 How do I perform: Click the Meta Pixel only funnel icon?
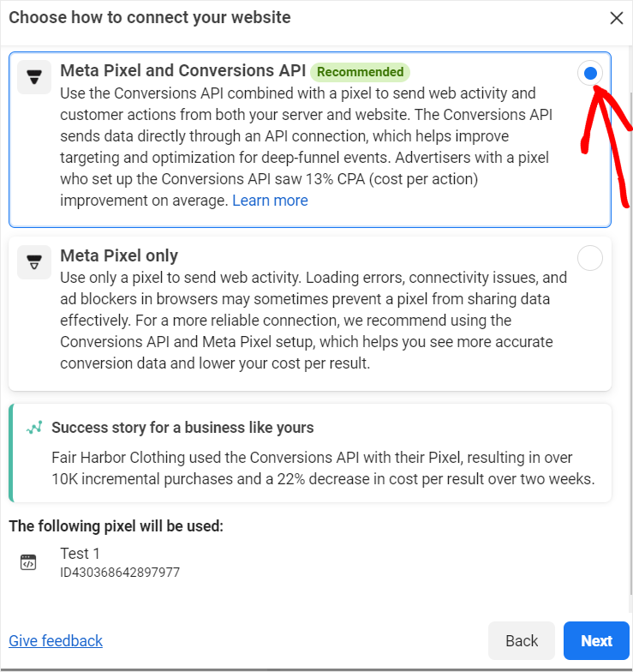click(x=34, y=262)
